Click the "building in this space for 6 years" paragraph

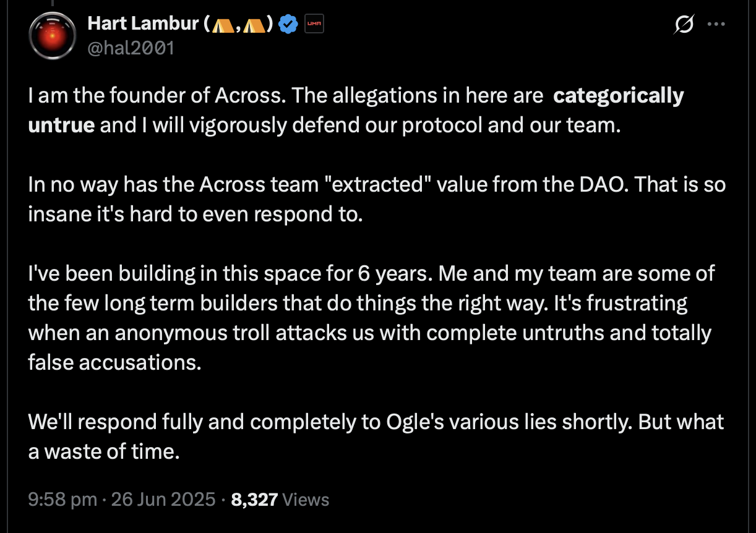[x=371, y=318]
